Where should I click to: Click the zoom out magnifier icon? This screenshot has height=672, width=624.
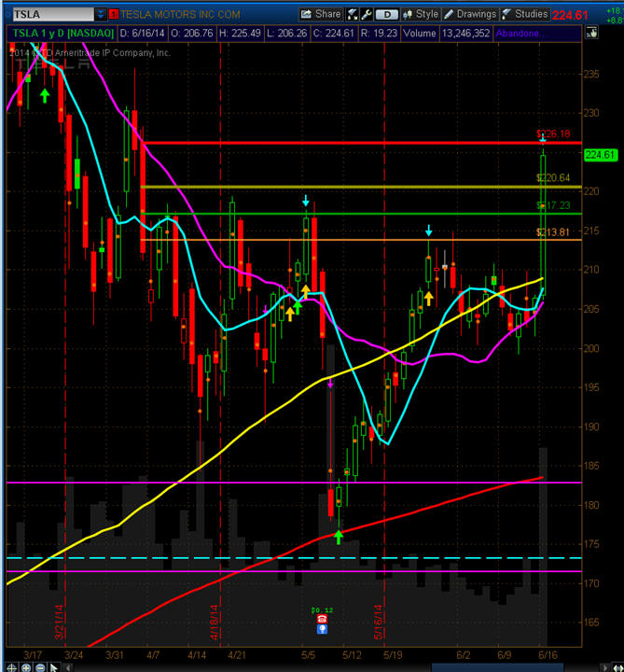(40, 666)
